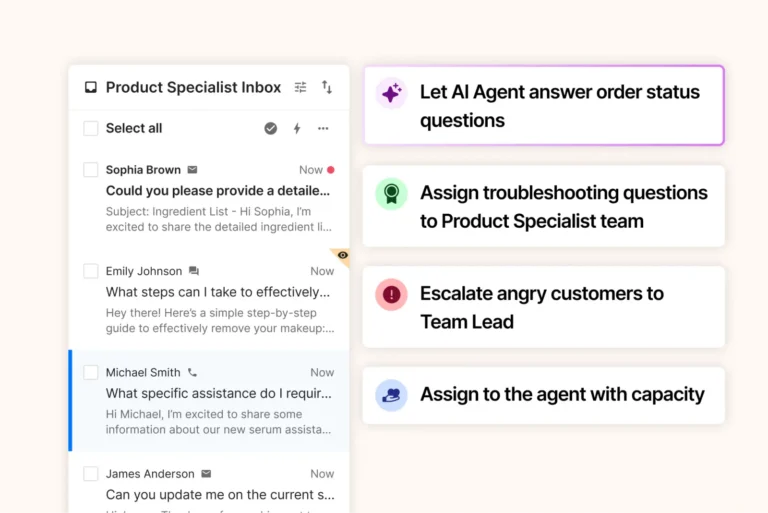Screen dimensions: 768x513
Task: Open Michael Smith's 'What specific assistance' message
Action: [x=218, y=393]
